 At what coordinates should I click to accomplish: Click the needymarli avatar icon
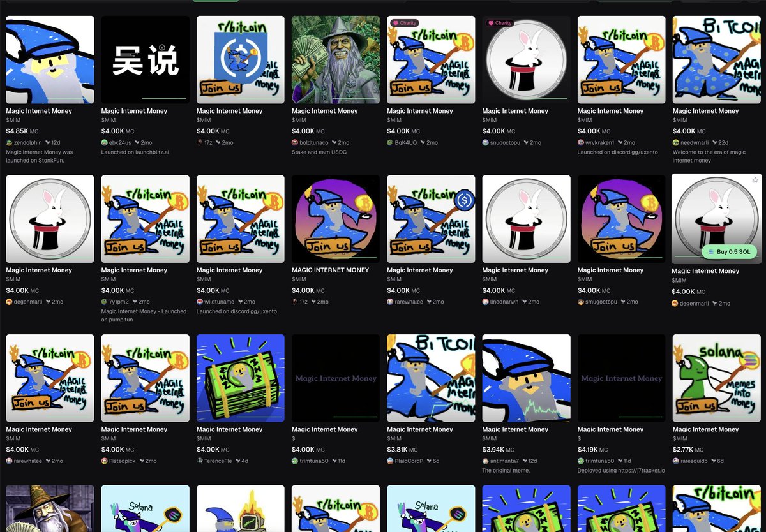click(676, 143)
